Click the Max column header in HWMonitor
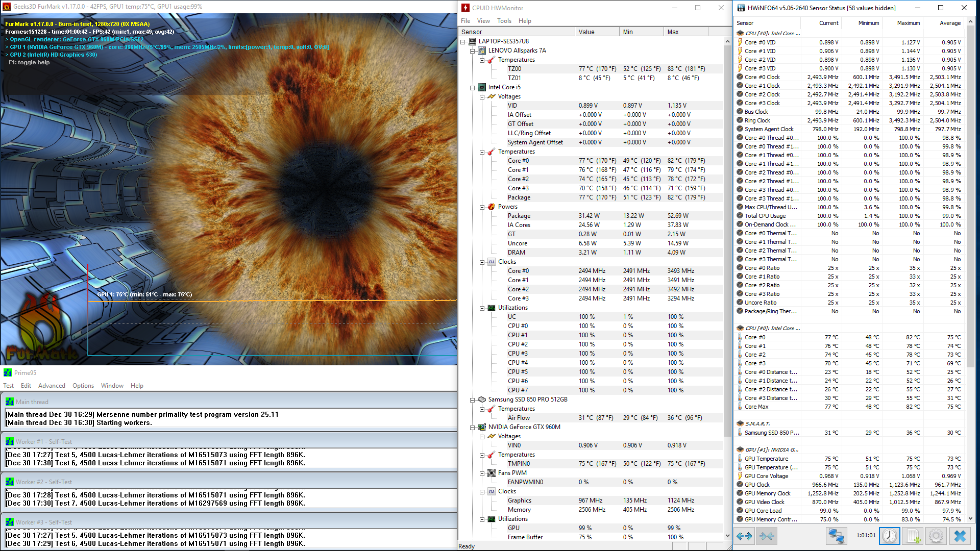Viewport: 980px width, 551px height. pos(673,32)
